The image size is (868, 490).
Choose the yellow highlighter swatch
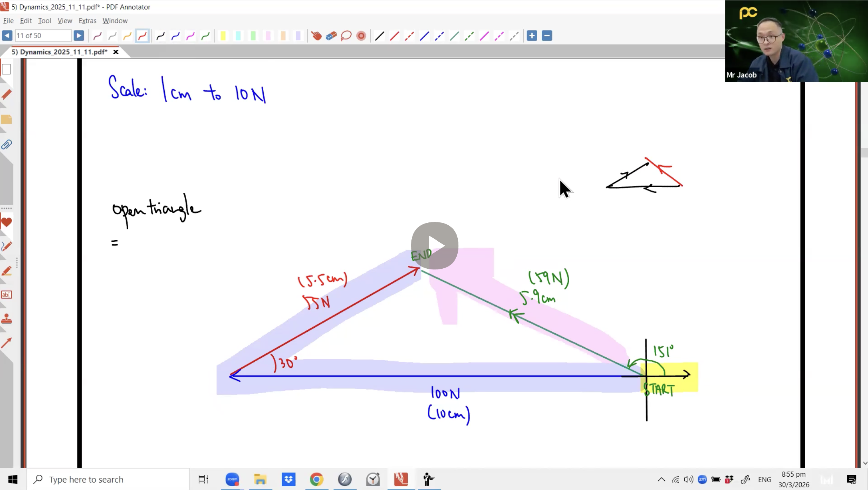click(x=223, y=36)
